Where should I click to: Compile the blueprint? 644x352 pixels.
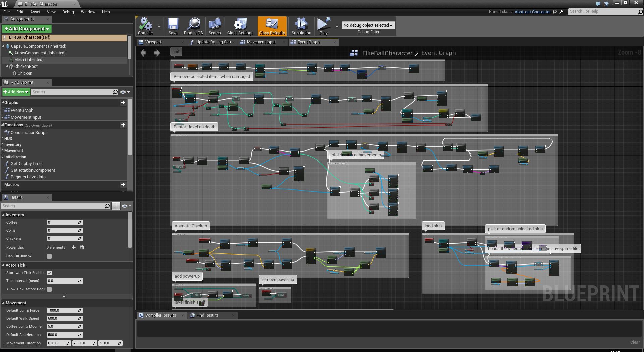tap(145, 26)
